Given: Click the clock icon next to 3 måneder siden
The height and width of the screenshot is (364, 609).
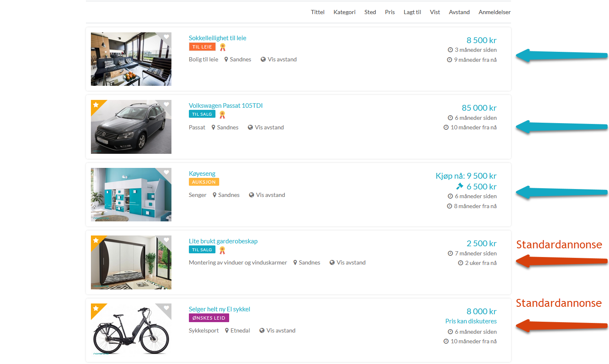Looking at the screenshot, I should [450, 50].
